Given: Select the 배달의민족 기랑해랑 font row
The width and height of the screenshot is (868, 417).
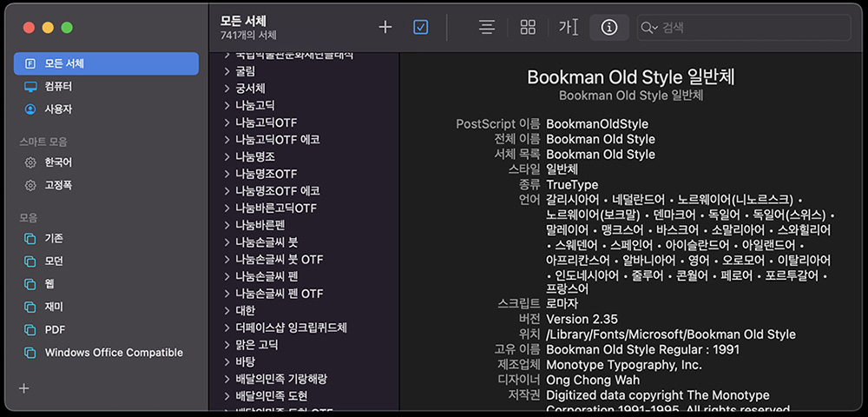Looking at the screenshot, I should [304, 380].
